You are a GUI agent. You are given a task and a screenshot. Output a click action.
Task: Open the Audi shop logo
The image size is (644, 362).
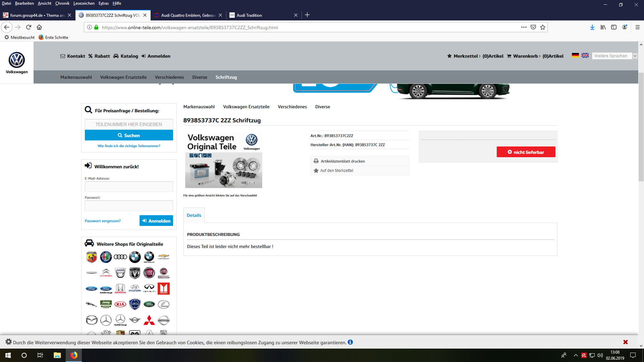point(120,257)
